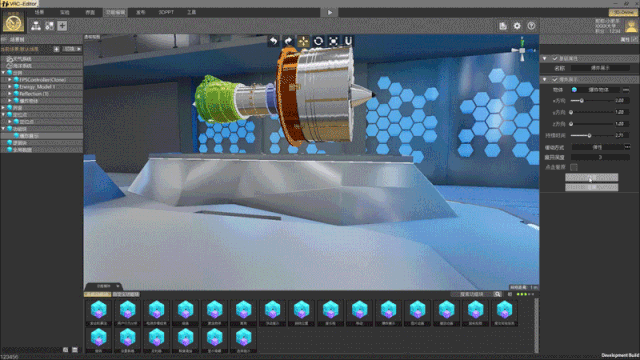Click the plus add icon in top toolbar
The image size is (640, 360).
pos(62,26)
